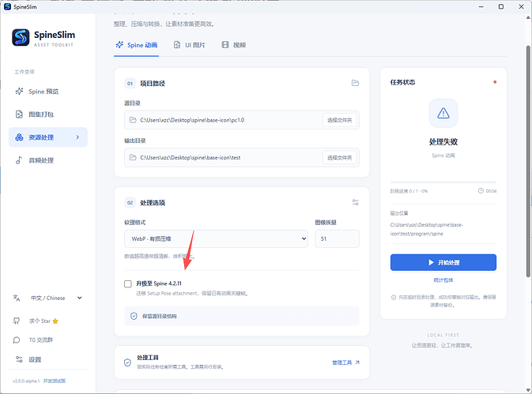Maximize the SpineSlim window
The image size is (532, 394).
click(501, 7)
